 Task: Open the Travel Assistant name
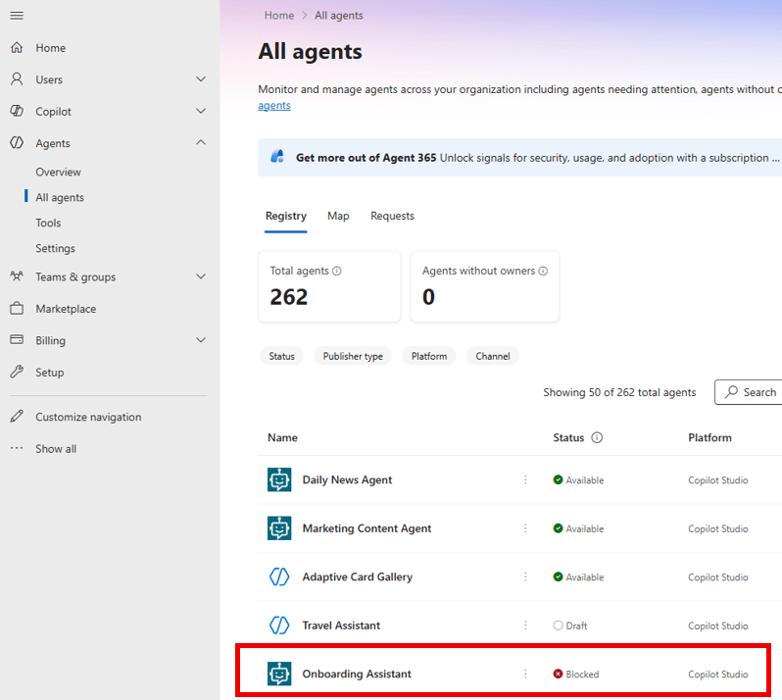[x=341, y=625]
